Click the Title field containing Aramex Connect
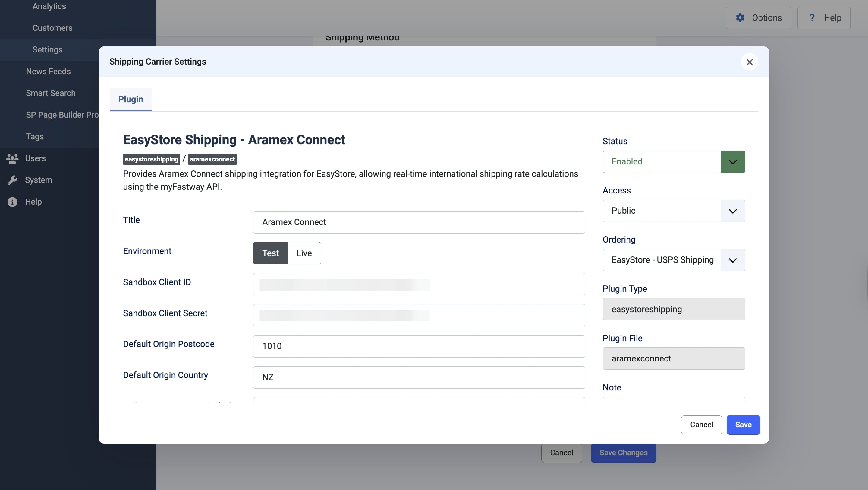This screenshot has height=490, width=868. [419, 222]
